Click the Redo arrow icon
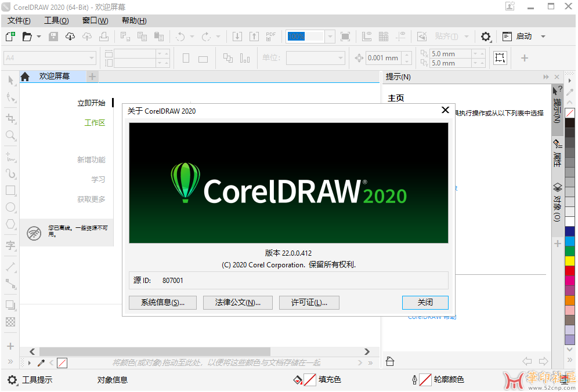 click(206, 36)
